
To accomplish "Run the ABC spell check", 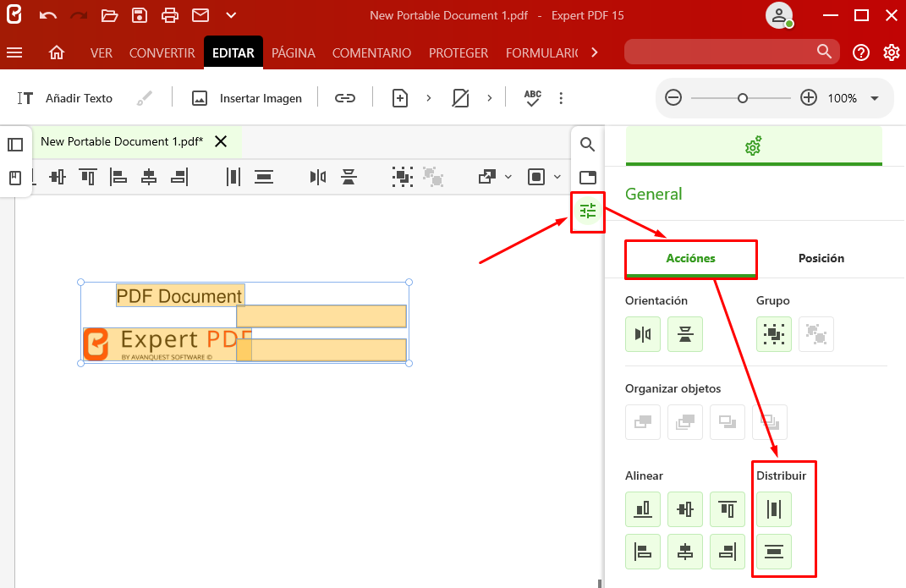I will [533, 98].
